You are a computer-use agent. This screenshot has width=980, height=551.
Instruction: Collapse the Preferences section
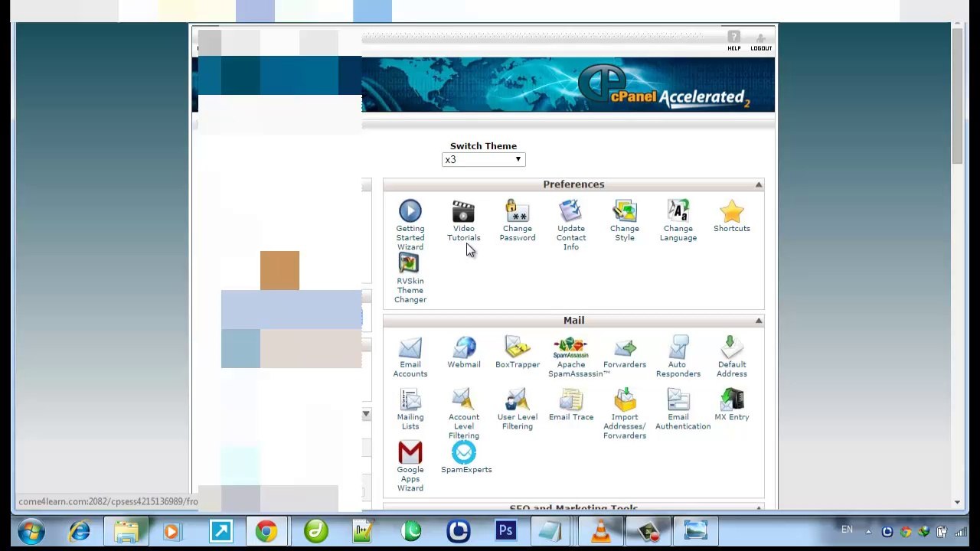click(758, 184)
